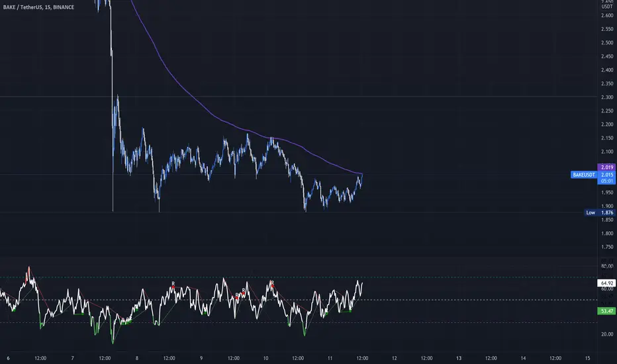Click the blue 2.015 current price tag
This screenshot has width=617, height=364.
[x=607, y=175]
